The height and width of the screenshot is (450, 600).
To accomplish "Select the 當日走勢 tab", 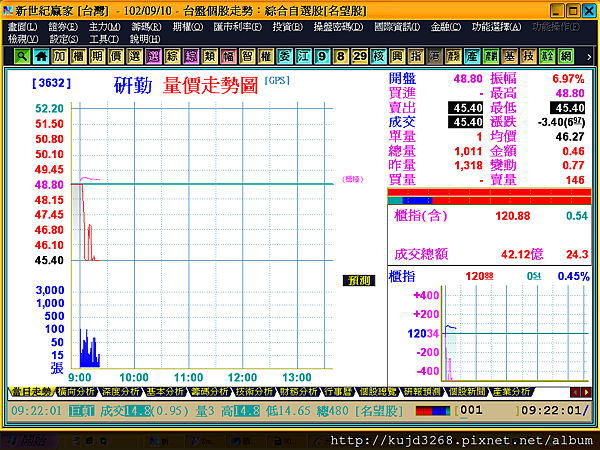I will coord(31,392).
